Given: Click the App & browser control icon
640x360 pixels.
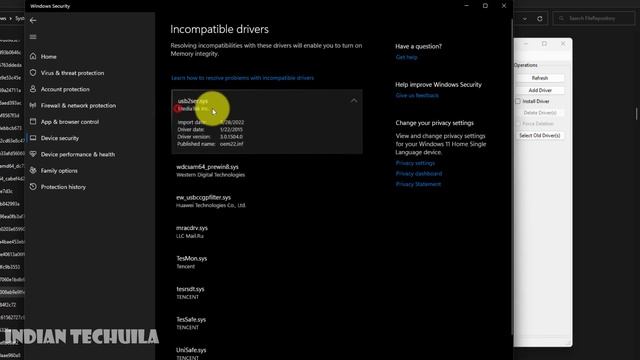Looking at the screenshot, I should (x=33, y=122).
